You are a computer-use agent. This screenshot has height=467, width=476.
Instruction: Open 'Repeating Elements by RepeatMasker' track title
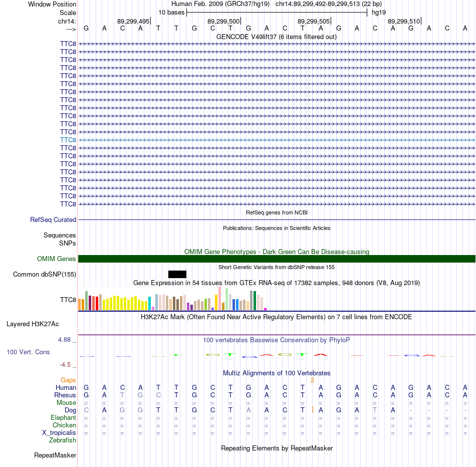(277, 448)
